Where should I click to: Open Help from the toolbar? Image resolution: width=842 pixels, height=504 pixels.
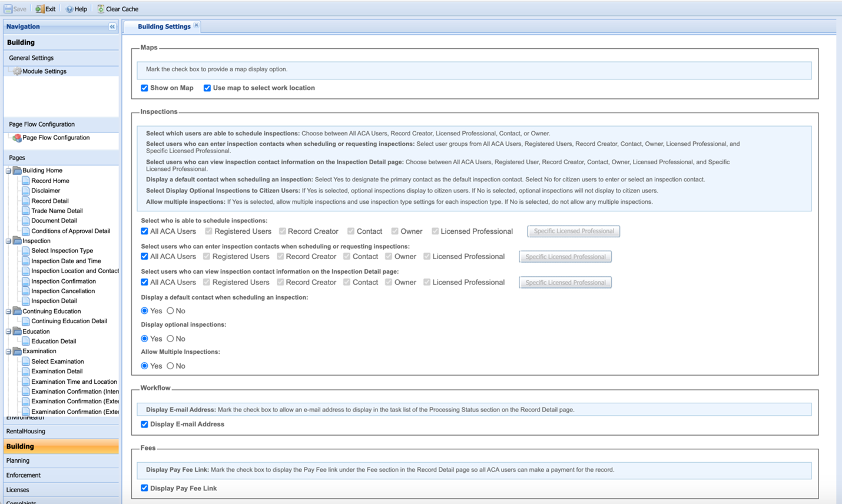click(69, 9)
